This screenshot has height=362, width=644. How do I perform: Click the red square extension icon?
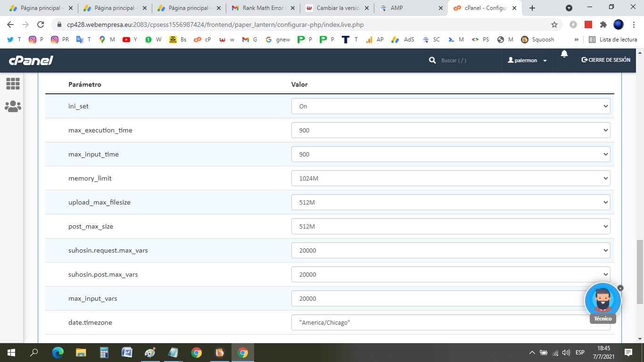pyautogui.click(x=588, y=25)
